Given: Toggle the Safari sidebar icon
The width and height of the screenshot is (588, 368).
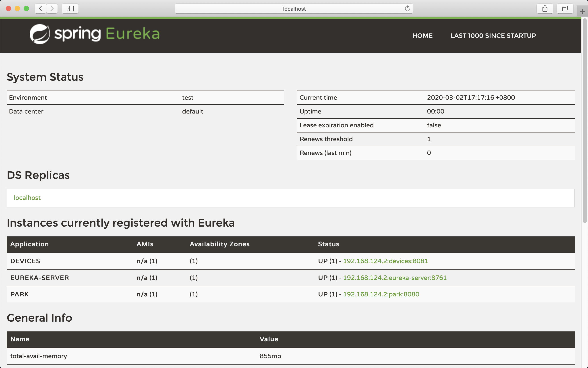Looking at the screenshot, I should [x=70, y=9].
